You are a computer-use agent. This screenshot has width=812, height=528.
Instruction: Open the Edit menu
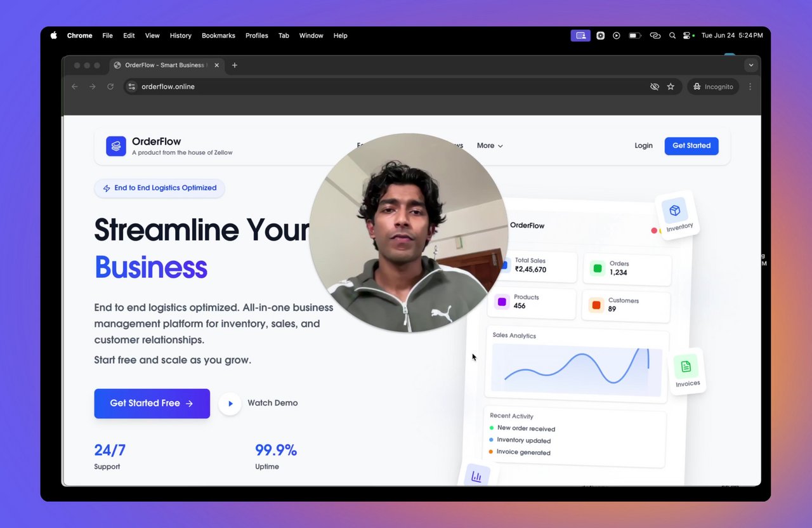[x=129, y=36]
